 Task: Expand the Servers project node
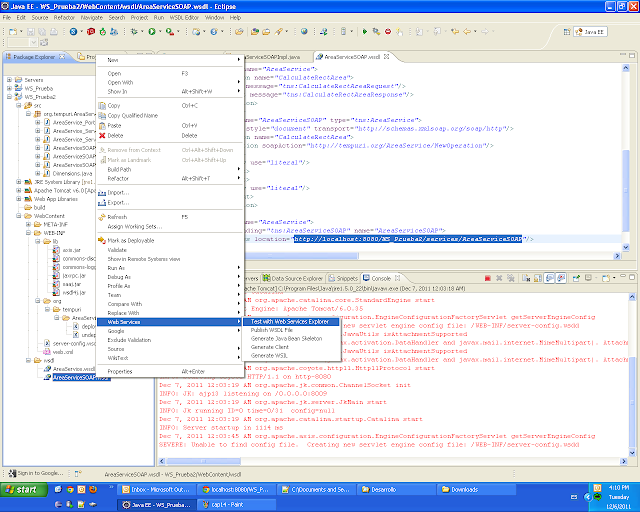pos(9,80)
